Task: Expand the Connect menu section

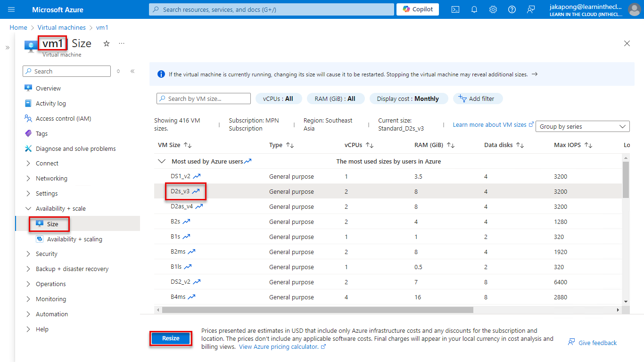Action: tap(28, 164)
